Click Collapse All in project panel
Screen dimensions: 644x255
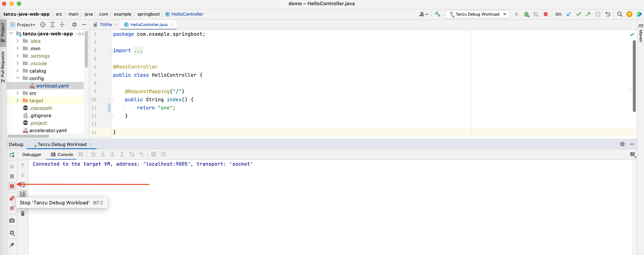[x=62, y=25]
